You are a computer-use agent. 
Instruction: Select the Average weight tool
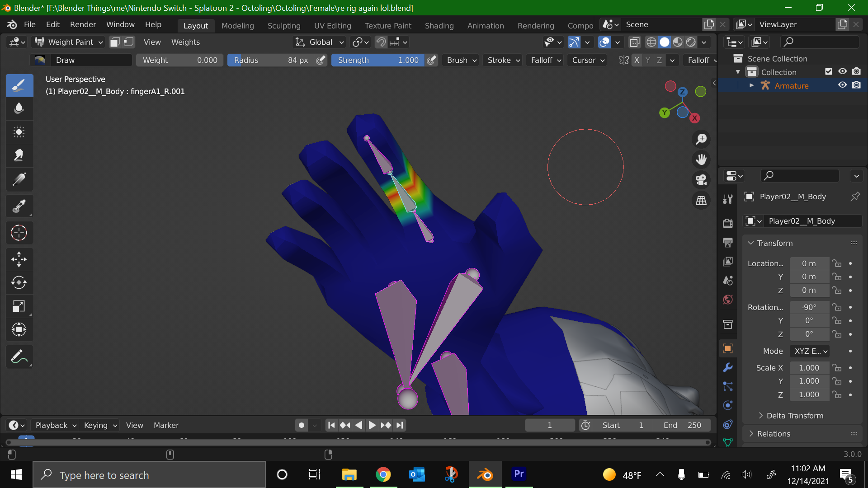coord(19,132)
